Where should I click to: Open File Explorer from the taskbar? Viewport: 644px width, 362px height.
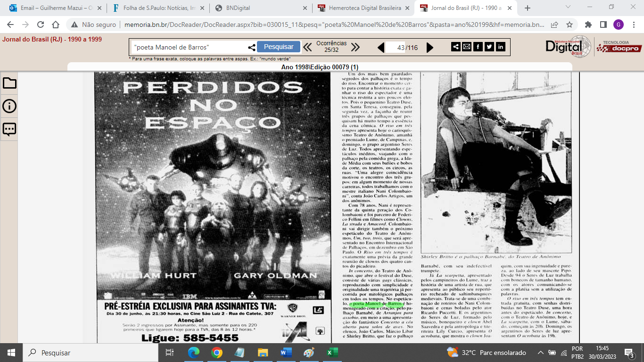(x=263, y=353)
